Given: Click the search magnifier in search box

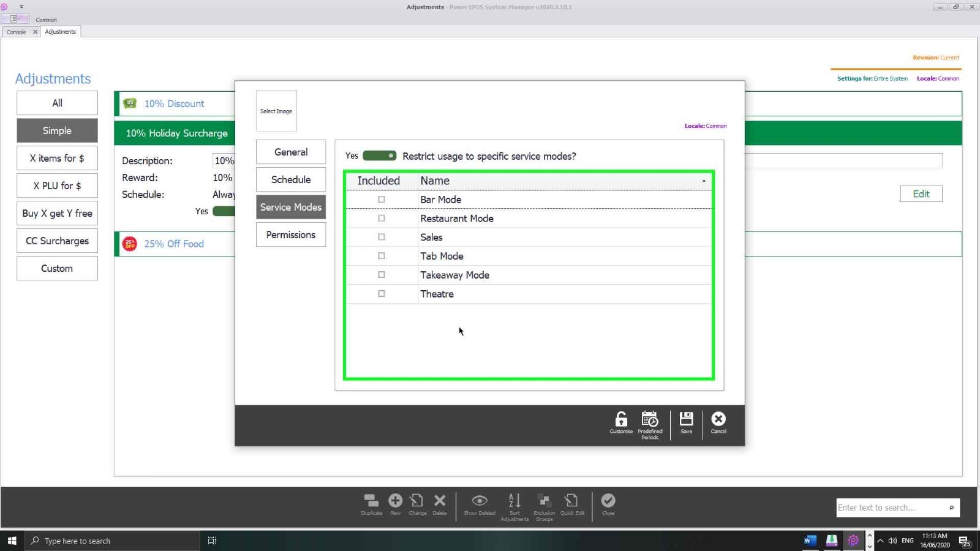Looking at the screenshot, I should 951,508.
